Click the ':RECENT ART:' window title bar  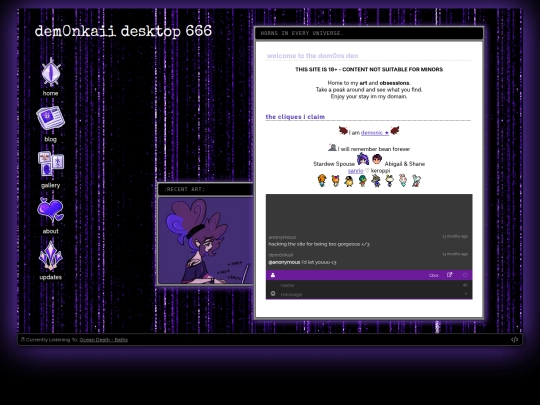click(x=206, y=189)
